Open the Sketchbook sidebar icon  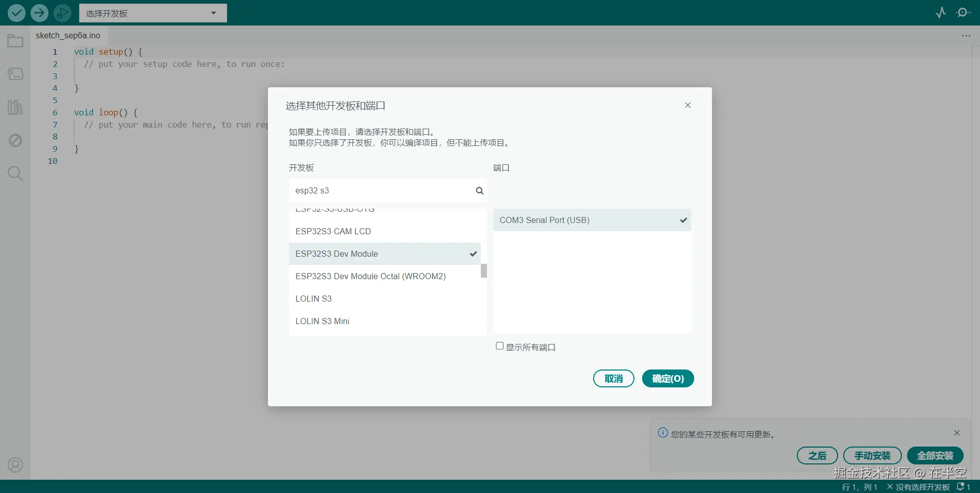point(15,41)
